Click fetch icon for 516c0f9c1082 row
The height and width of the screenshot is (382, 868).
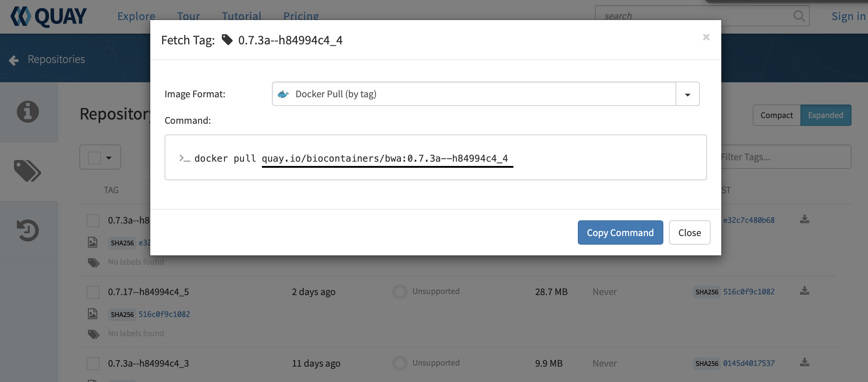coord(805,291)
